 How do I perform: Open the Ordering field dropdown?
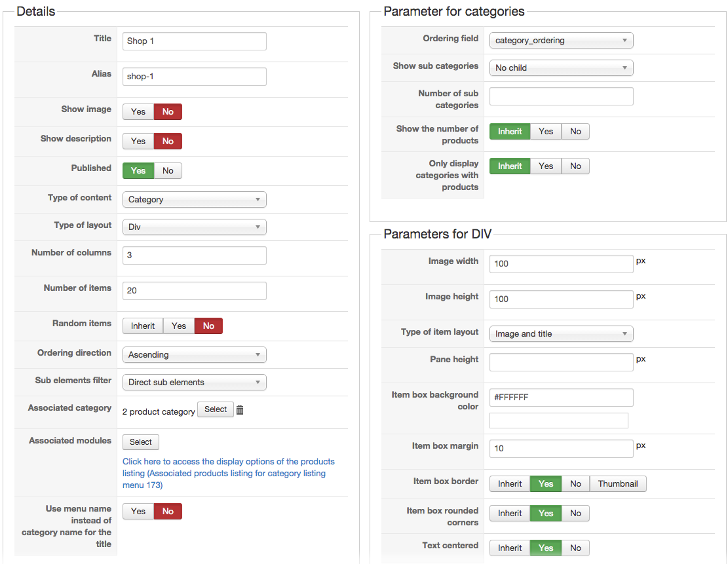tap(561, 41)
